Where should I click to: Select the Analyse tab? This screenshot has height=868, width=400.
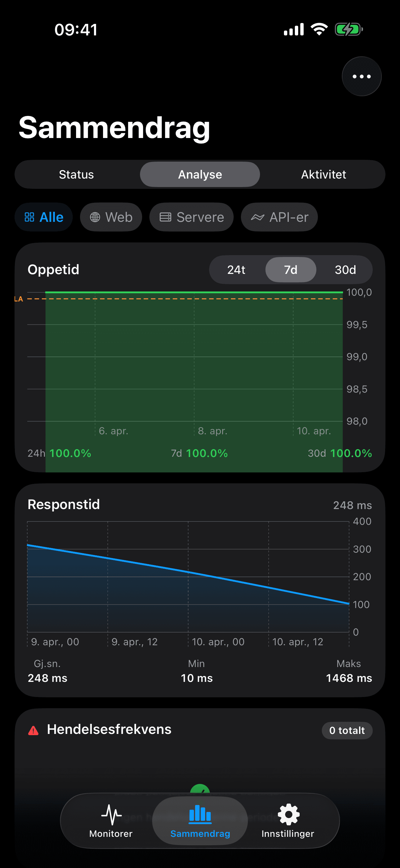[200, 175]
